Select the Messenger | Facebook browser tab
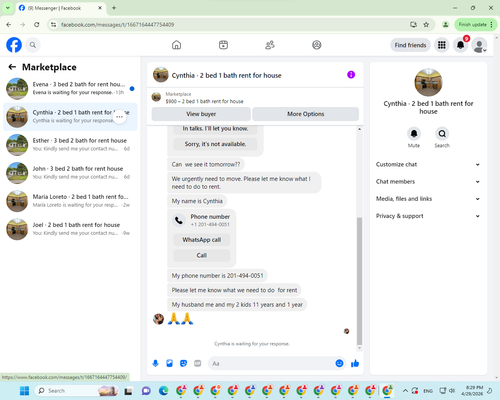500x400 pixels. pos(60,8)
